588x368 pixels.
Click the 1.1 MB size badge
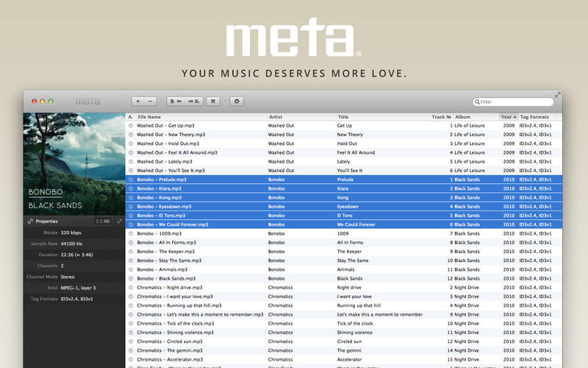[103, 221]
